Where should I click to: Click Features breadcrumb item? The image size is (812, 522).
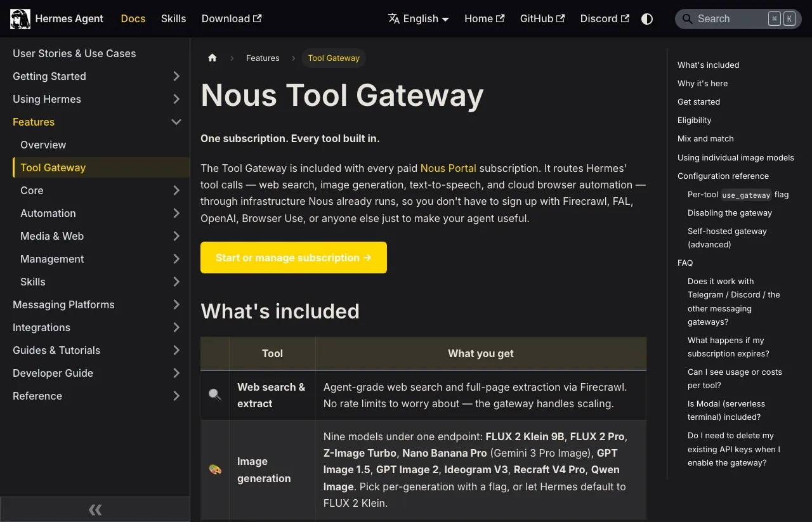pos(263,58)
